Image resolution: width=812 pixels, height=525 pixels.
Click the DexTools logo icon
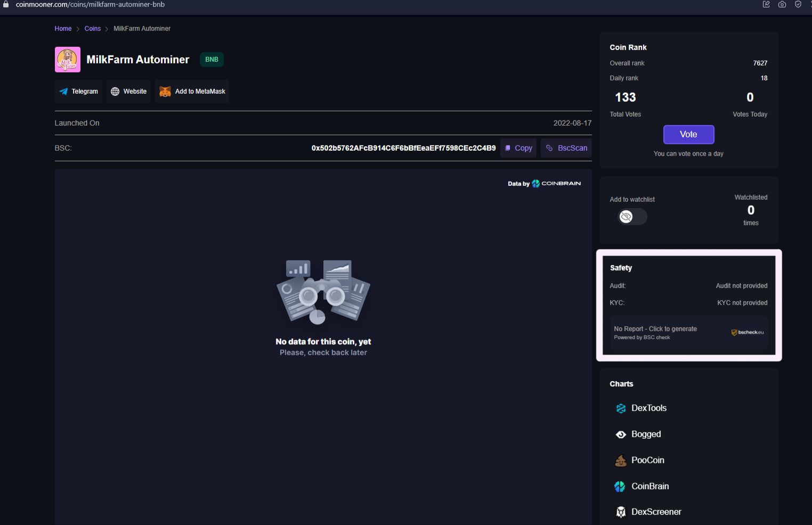(x=621, y=408)
